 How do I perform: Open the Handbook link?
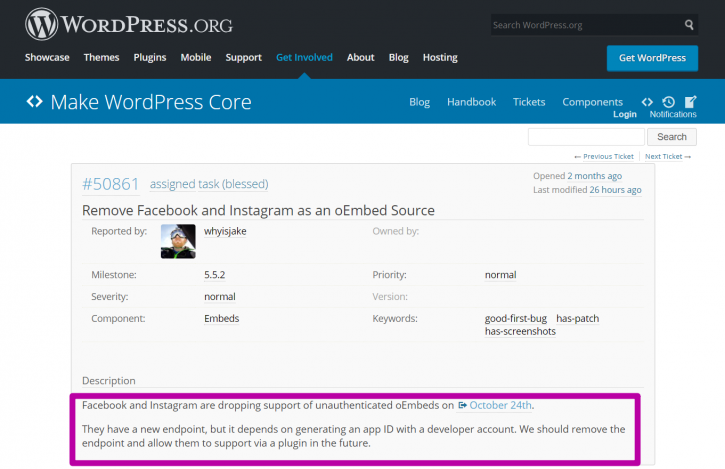471,102
